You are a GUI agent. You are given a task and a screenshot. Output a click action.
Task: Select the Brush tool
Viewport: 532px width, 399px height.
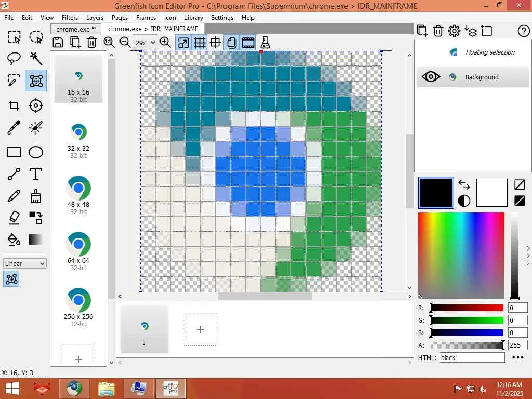[x=36, y=196]
